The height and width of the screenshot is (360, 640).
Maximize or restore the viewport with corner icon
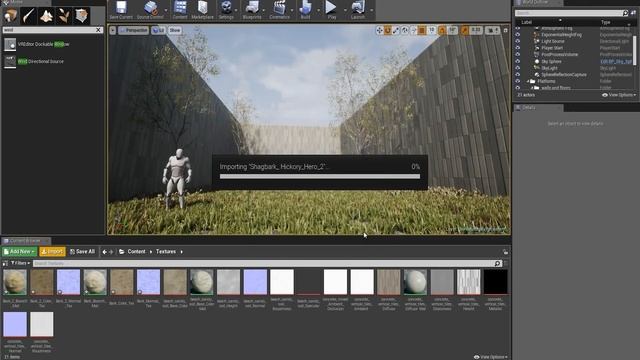506,30
